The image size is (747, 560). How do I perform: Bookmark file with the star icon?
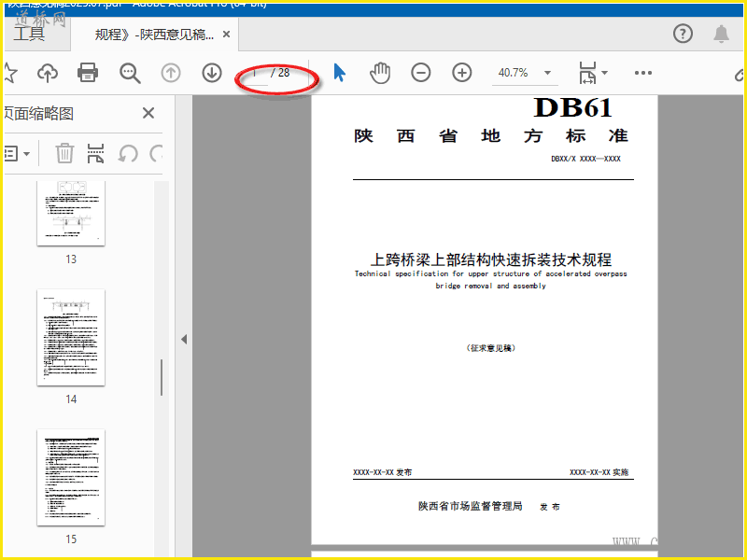[9, 73]
